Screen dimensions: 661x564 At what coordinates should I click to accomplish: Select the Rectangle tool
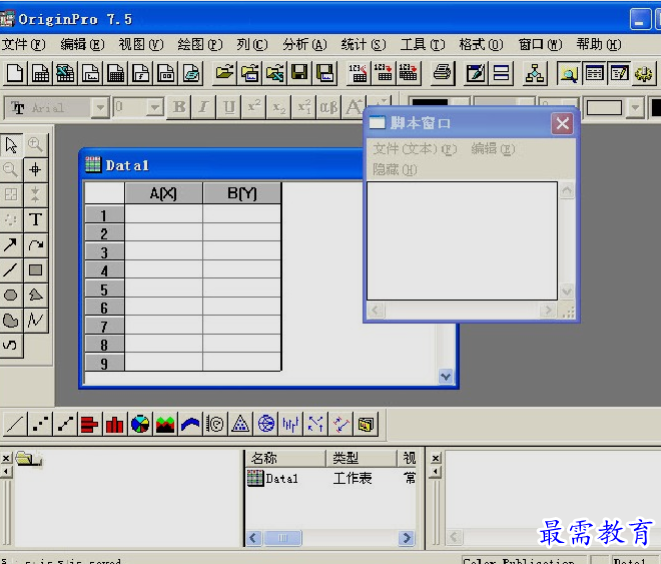coord(35,270)
